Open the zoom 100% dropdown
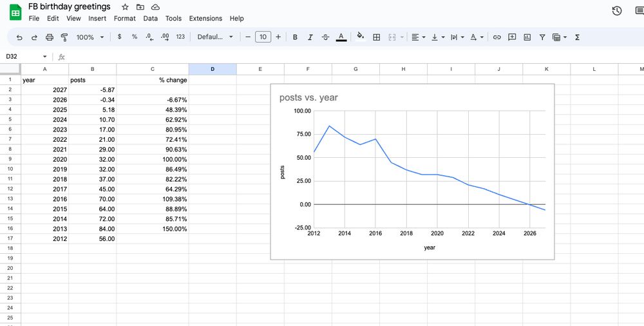The image size is (644, 326). tap(90, 37)
